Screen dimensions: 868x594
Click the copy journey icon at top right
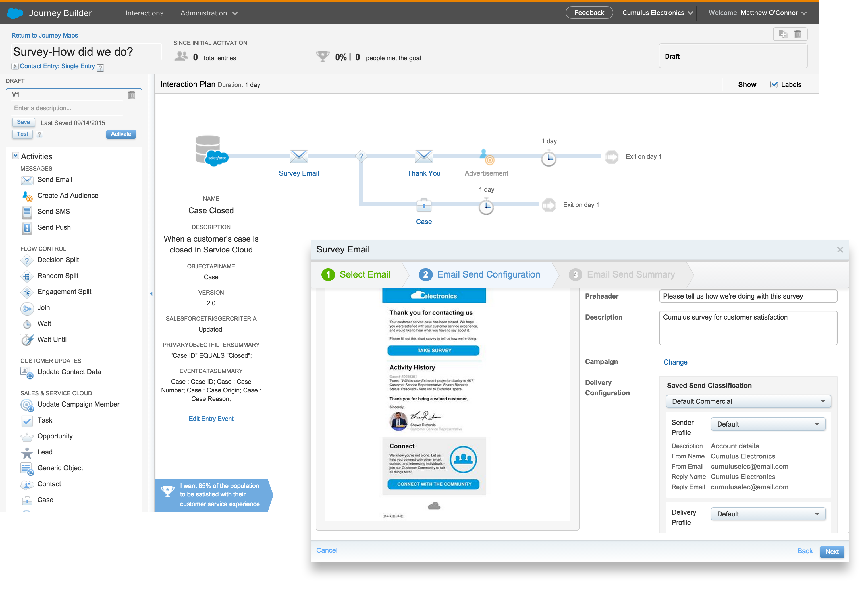coord(783,34)
